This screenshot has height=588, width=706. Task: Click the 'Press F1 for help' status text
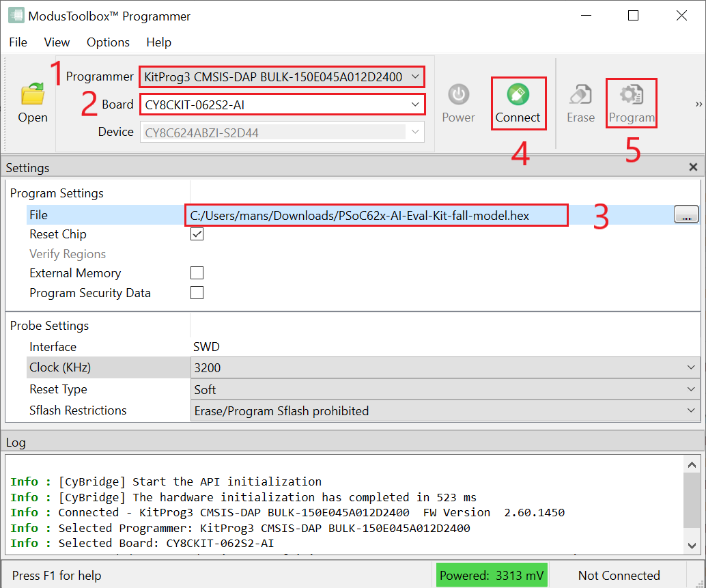(57, 576)
